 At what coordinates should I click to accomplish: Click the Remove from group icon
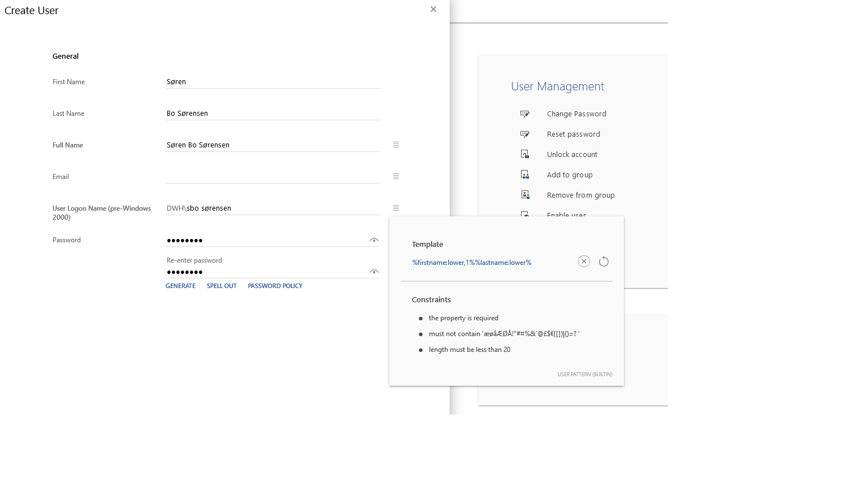[x=525, y=195]
